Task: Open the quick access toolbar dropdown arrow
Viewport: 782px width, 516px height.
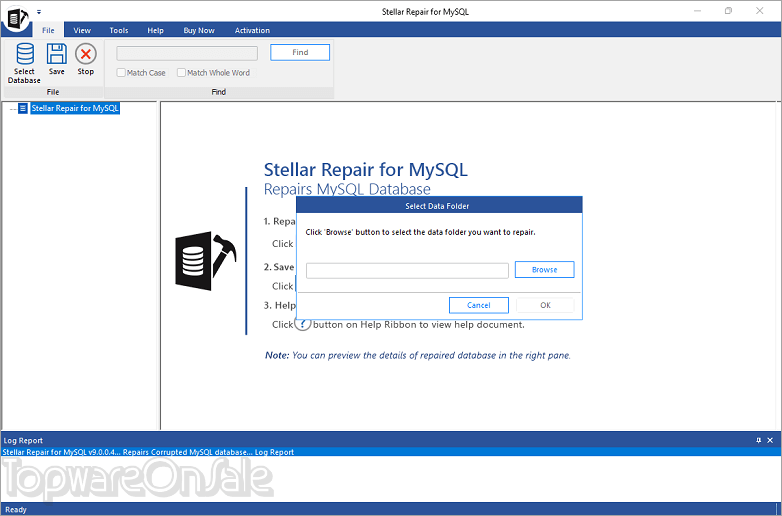Action: (x=39, y=12)
